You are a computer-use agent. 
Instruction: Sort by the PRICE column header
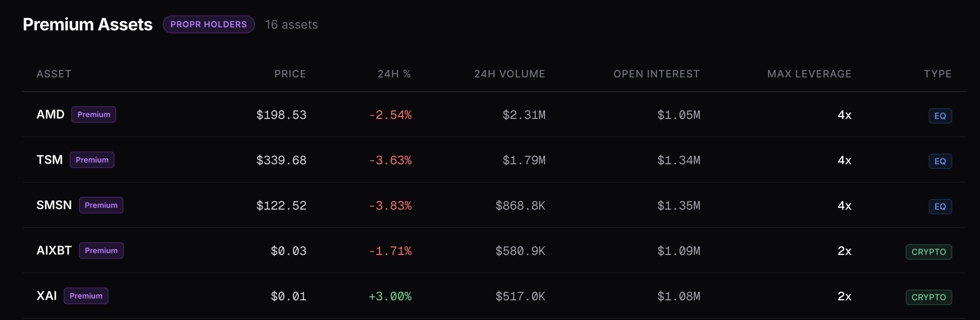point(290,74)
